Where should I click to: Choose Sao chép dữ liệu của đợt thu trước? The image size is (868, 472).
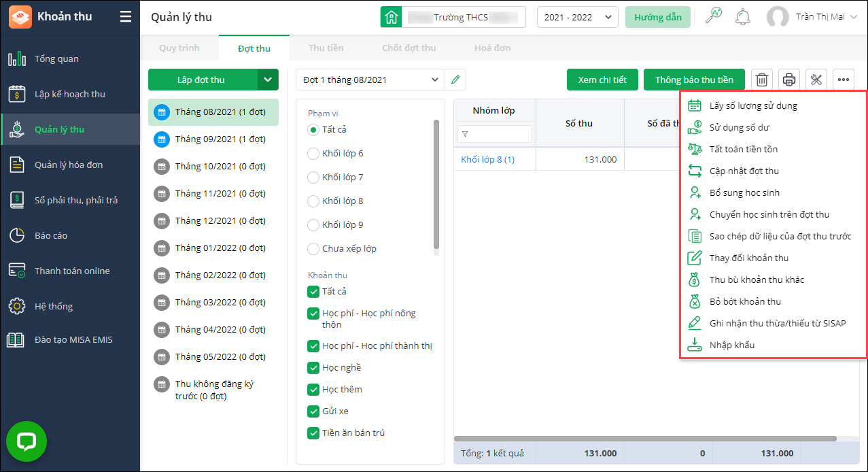(774, 236)
